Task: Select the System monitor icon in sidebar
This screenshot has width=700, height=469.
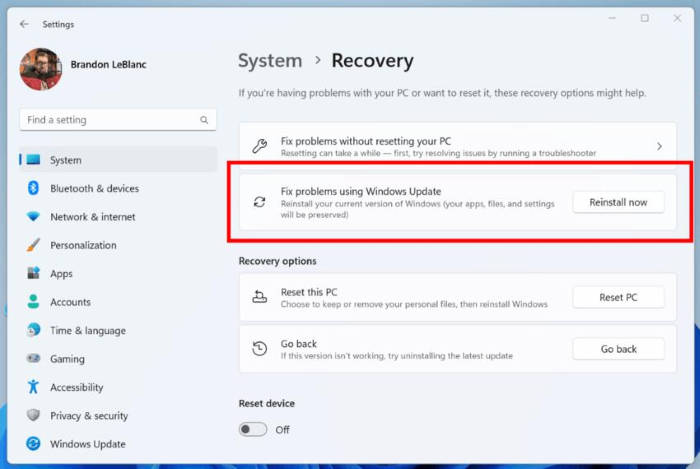Action: tap(33, 159)
